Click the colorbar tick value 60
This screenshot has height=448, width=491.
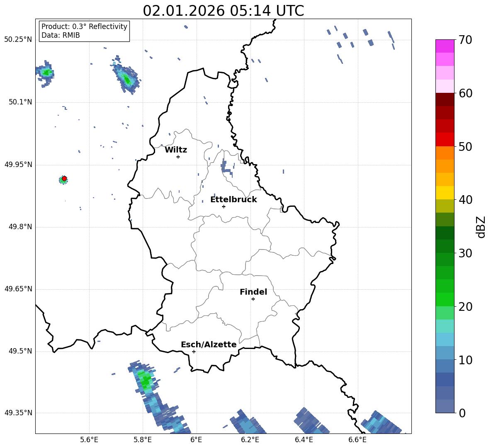tap(465, 93)
